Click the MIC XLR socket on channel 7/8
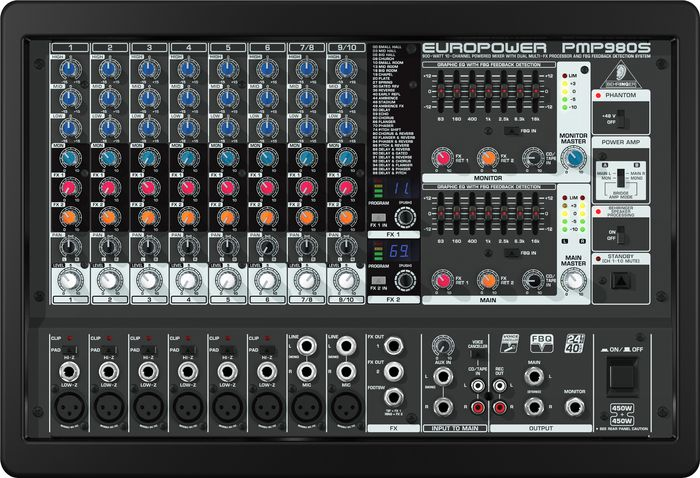Image resolution: width=700 pixels, height=478 pixels. [307, 407]
